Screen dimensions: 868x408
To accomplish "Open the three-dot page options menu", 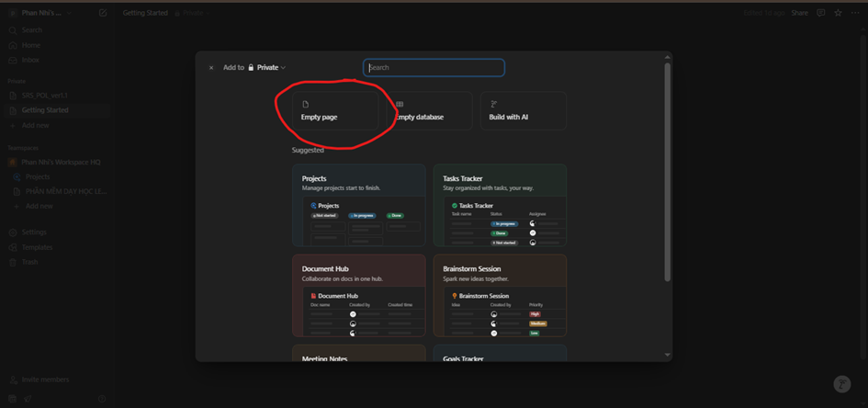I will [855, 13].
